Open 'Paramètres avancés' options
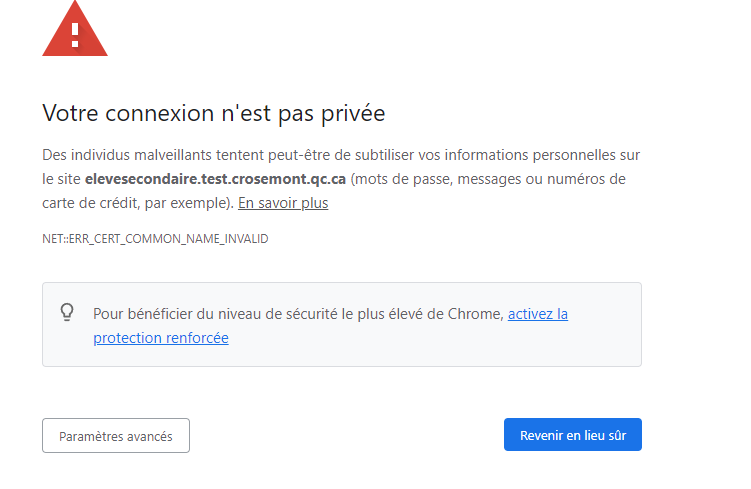 coord(116,436)
